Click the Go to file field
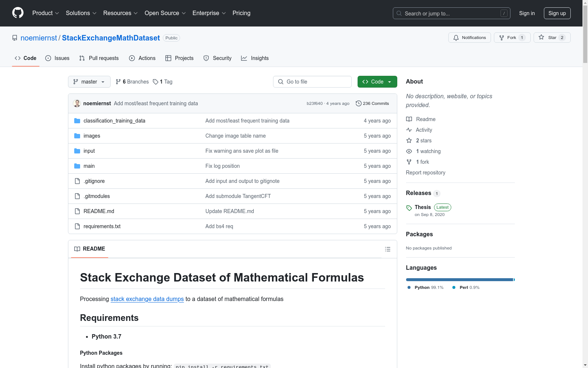 [x=312, y=82]
